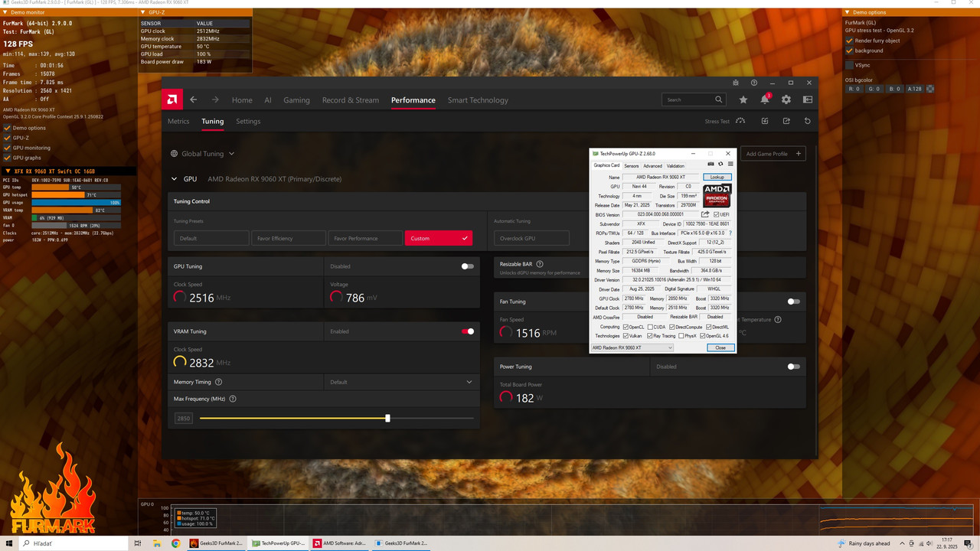Click Add Game Profile button
Viewport: 980px width, 551px height.
click(773, 154)
